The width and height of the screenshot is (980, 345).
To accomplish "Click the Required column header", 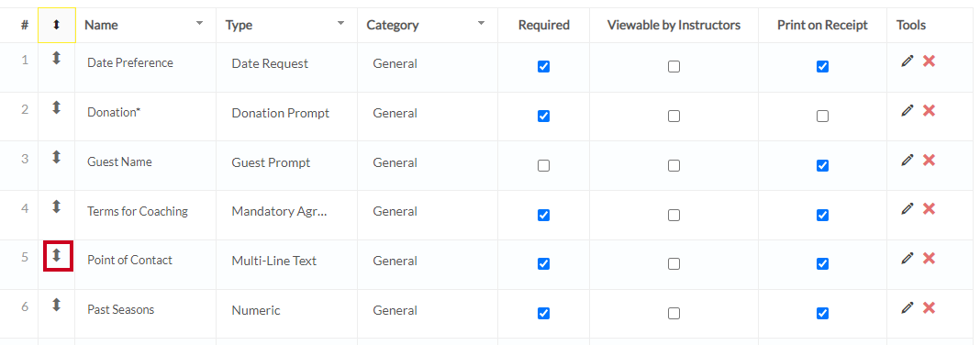I will pos(544,25).
